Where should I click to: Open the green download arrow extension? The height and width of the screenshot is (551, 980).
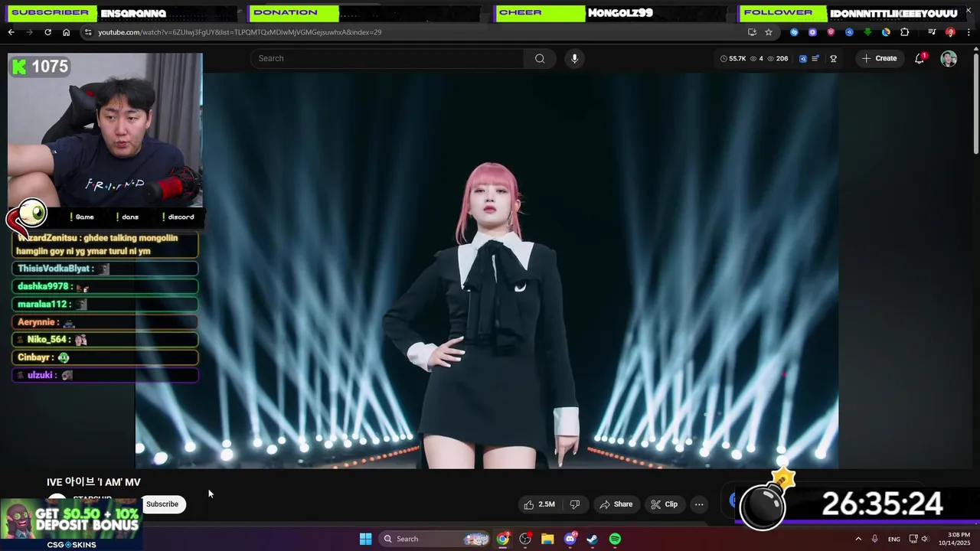coord(867,32)
